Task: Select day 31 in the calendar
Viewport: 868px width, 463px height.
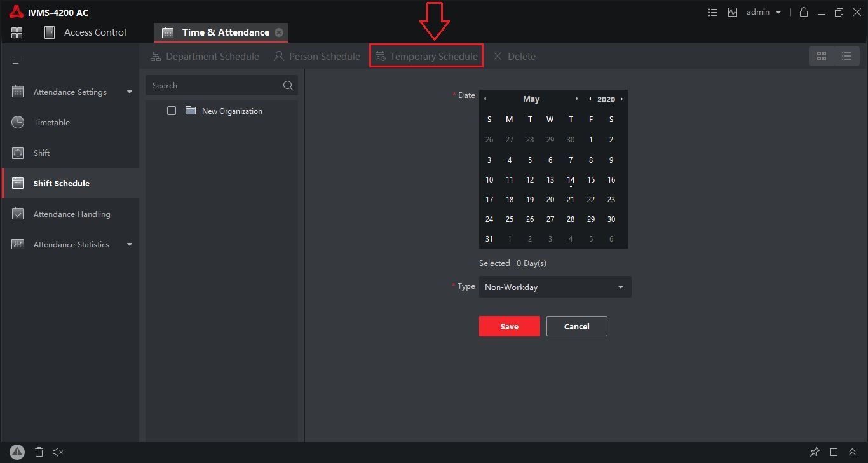Action: point(489,239)
